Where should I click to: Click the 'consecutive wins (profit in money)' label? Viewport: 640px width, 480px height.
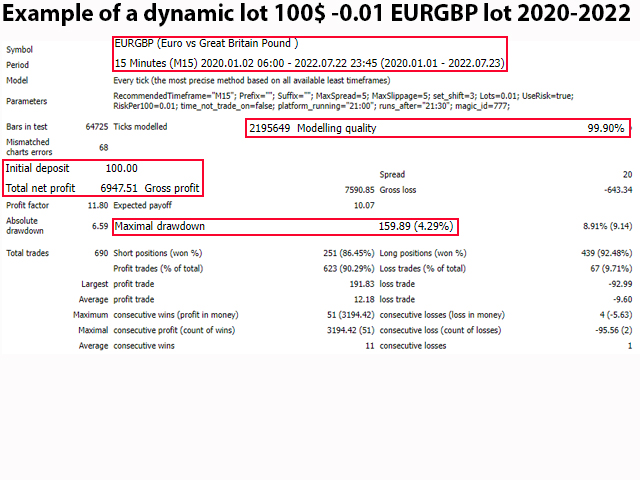click(x=176, y=315)
